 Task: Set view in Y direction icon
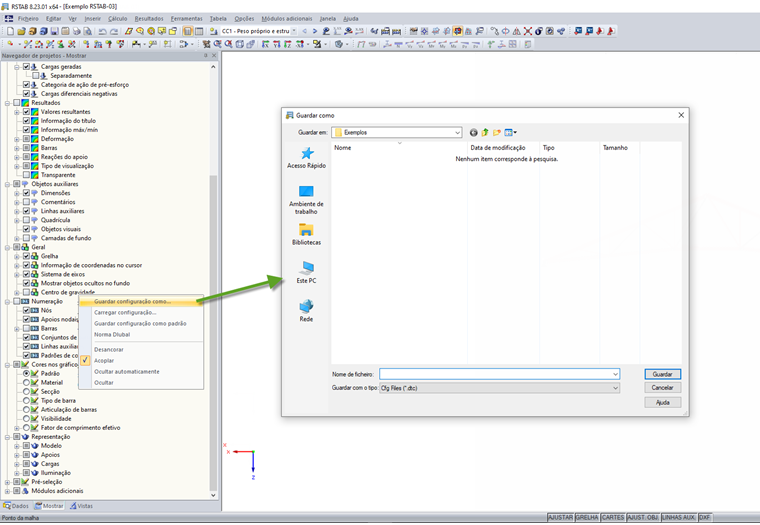click(276, 44)
